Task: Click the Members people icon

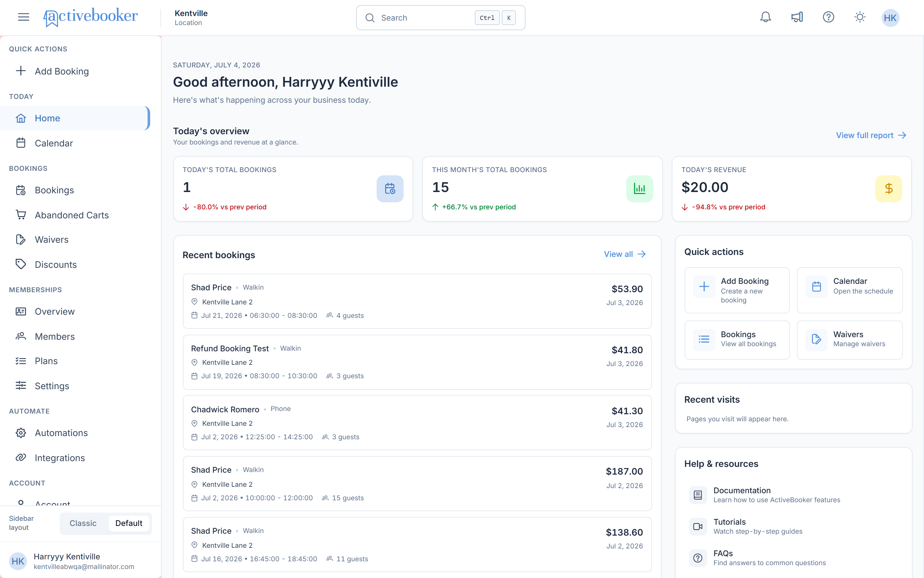Action: [x=21, y=337]
